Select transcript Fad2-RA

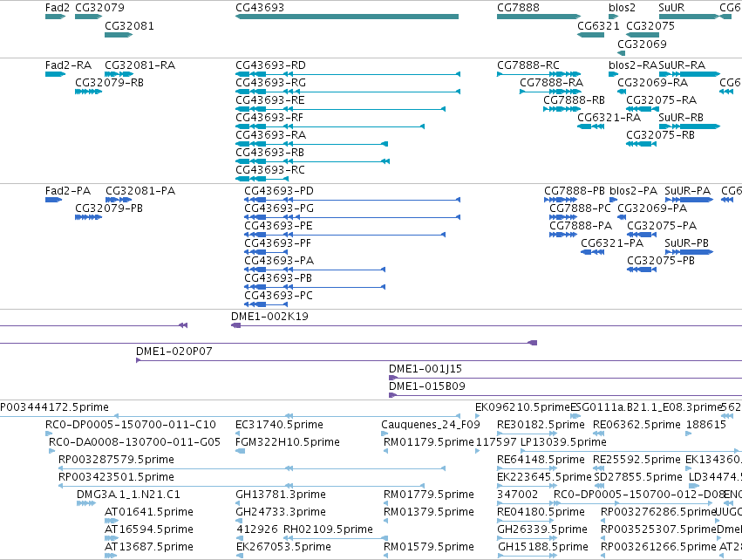click(x=55, y=74)
